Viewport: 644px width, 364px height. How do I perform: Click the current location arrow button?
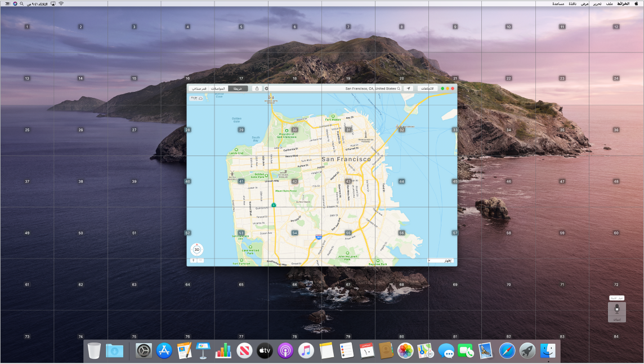click(x=409, y=88)
